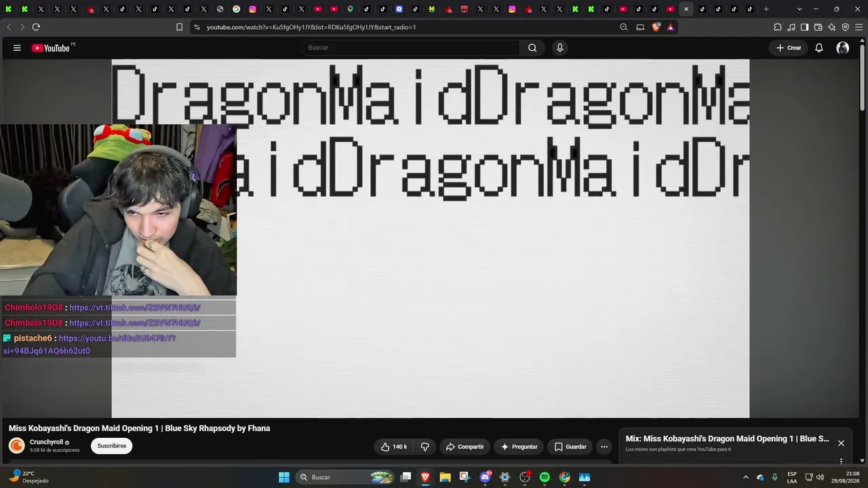
Task: Go to the YouTube home logo
Action: (51, 48)
